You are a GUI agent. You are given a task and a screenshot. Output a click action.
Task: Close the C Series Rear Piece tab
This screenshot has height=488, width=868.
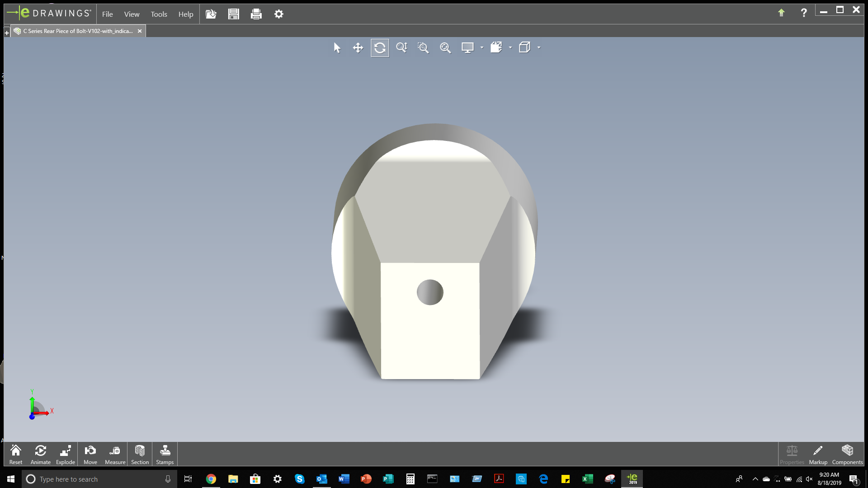tap(140, 31)
